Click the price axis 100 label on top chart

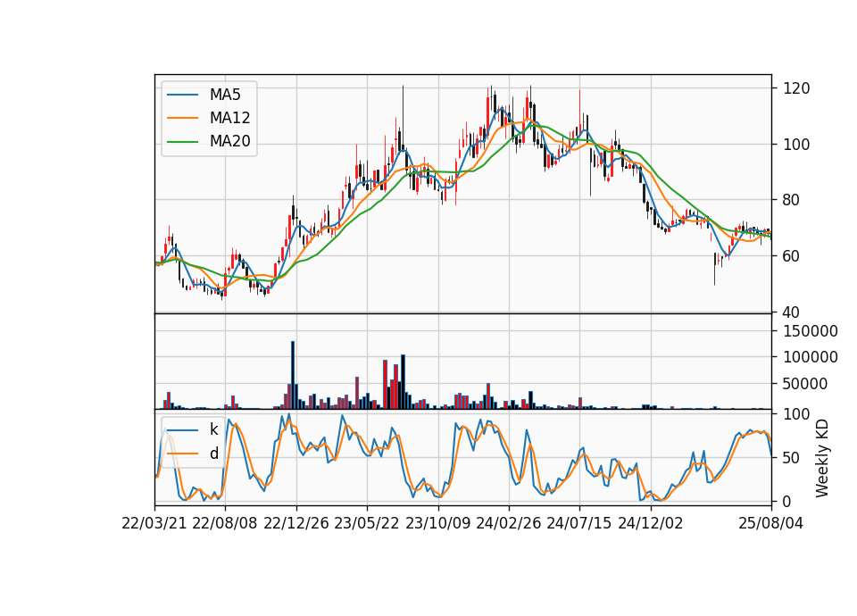pos(796,145)
